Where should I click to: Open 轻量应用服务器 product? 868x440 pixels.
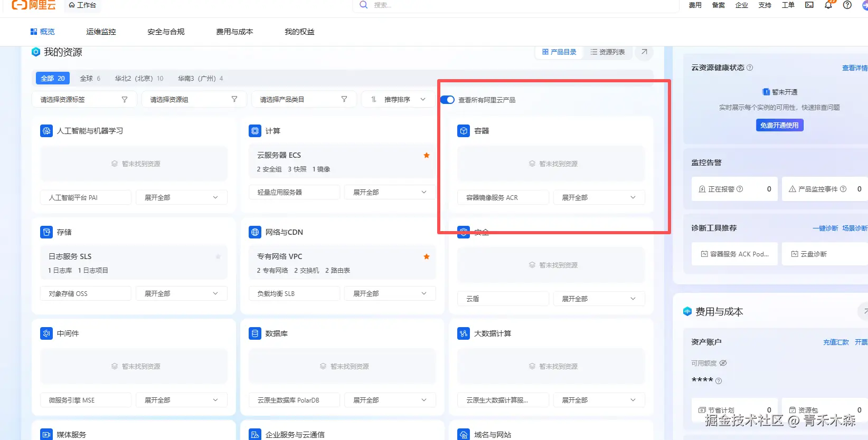point(295,192)
